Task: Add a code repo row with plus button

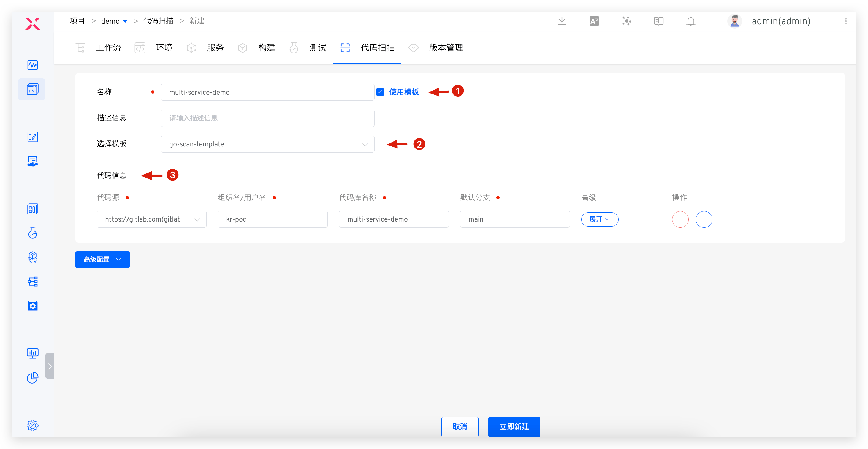Action: tap(704, 219)
